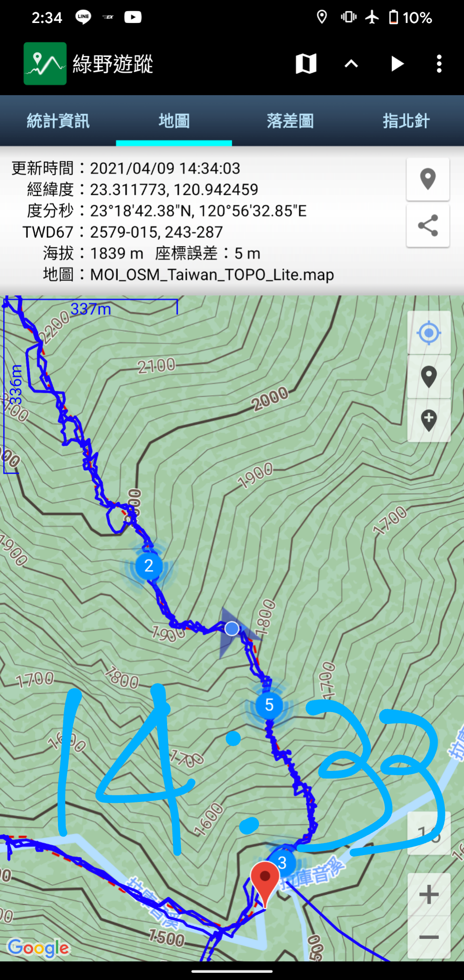Switch to the 統計資訊 tab

(58, 121)
